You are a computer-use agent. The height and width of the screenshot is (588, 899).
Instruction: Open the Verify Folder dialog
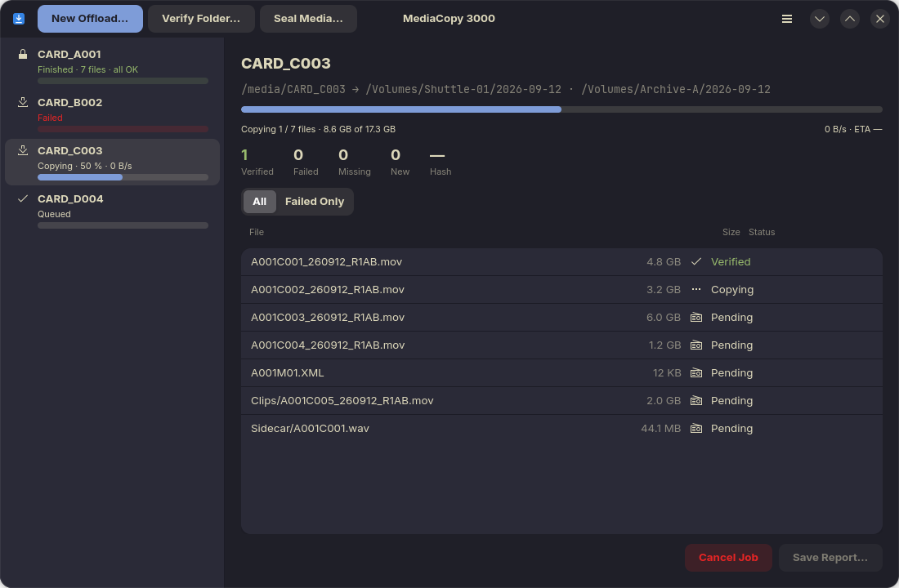click(201, 19)
